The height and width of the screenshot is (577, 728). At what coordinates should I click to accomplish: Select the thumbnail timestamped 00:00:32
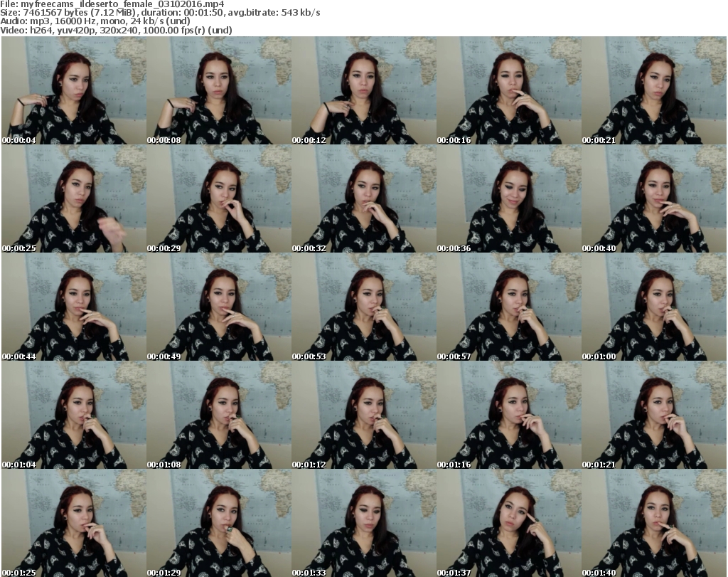point(364,198)
